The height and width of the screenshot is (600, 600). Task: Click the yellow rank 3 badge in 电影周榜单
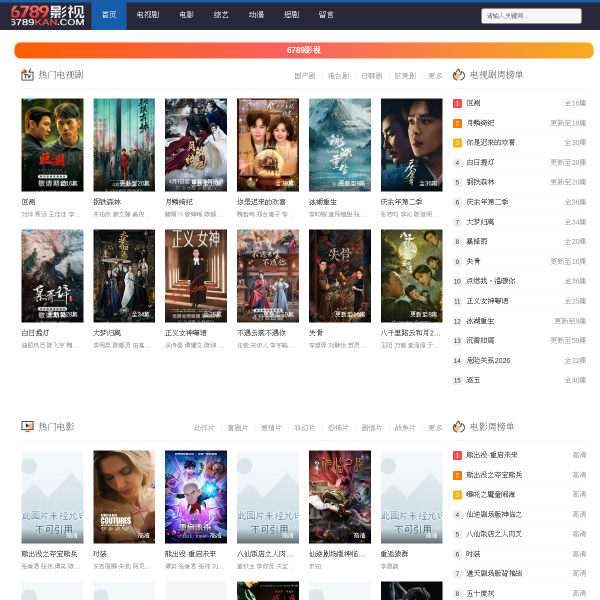(457, 493)
